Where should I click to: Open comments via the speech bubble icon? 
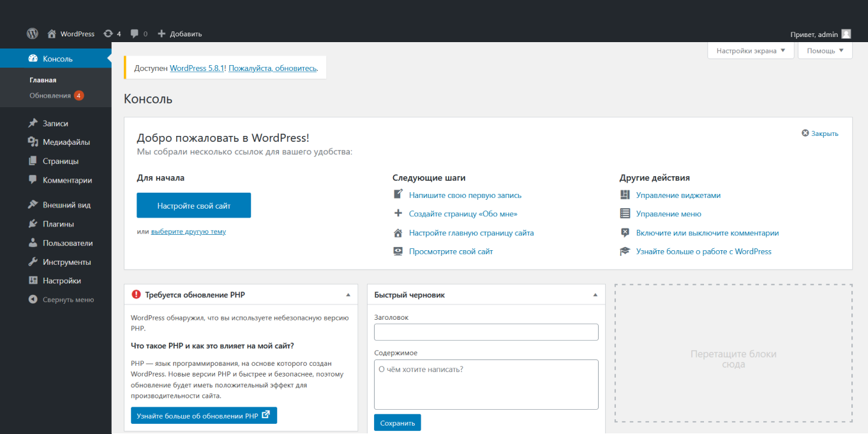tap(135, 33)
